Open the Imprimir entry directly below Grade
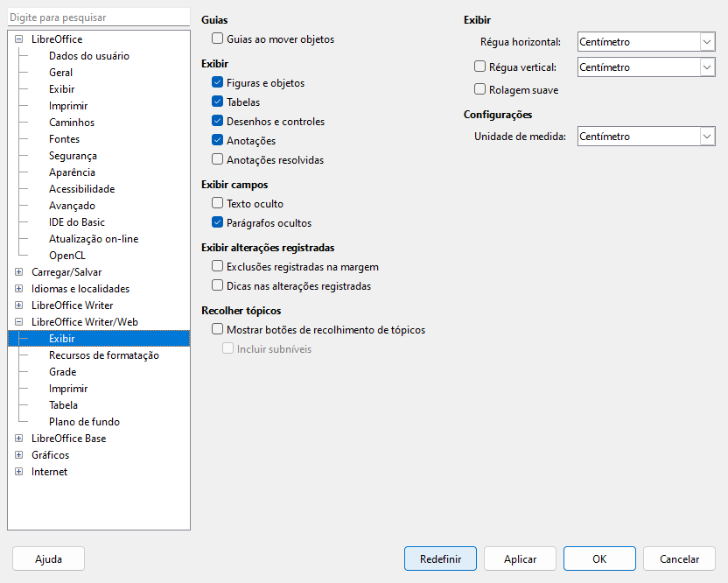 click(x=68, y=389)
